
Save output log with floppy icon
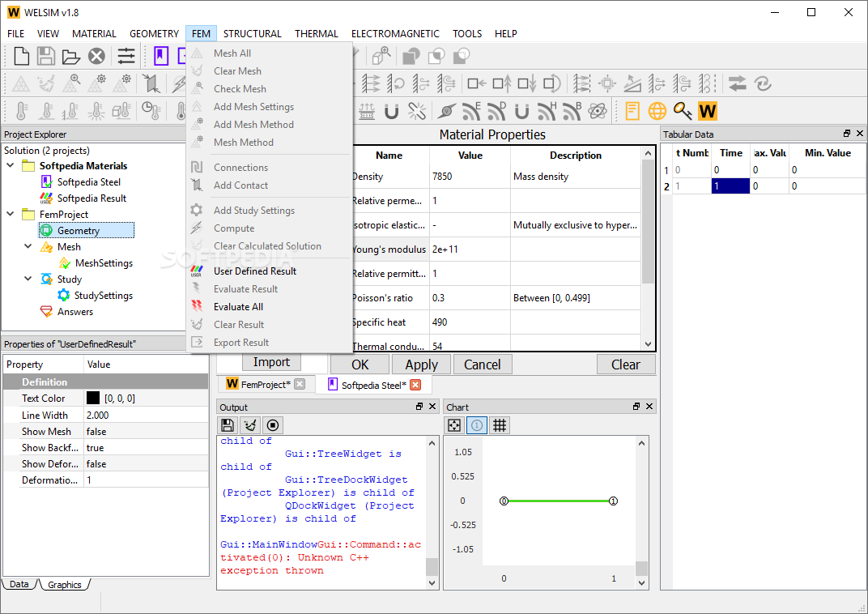pos(227,425)
